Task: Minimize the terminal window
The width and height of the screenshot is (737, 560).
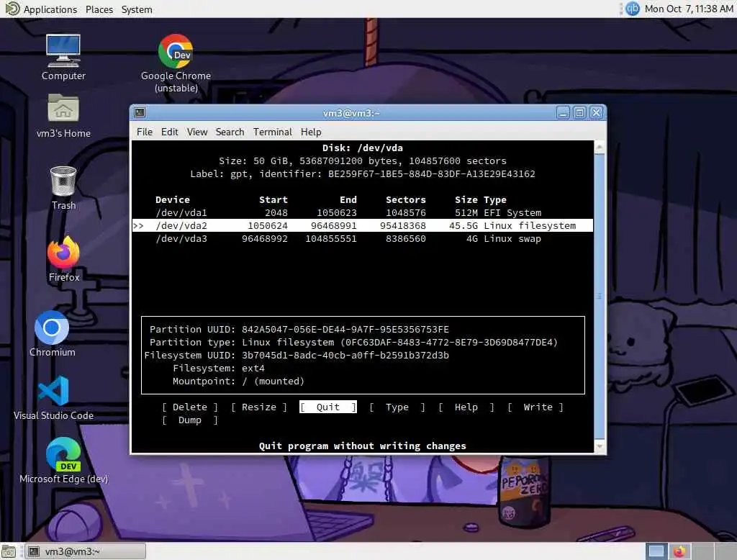Action: click(x=563, y=113)
